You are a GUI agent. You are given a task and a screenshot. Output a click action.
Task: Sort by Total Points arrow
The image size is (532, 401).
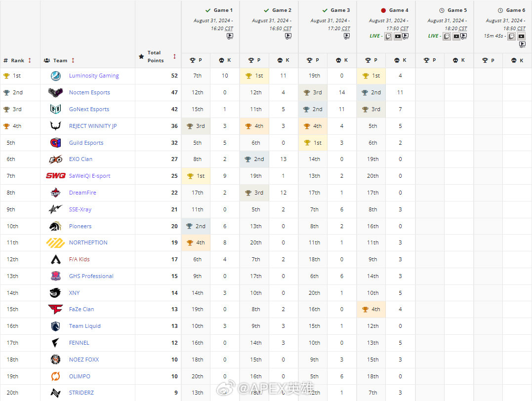[x=175, y=56]
